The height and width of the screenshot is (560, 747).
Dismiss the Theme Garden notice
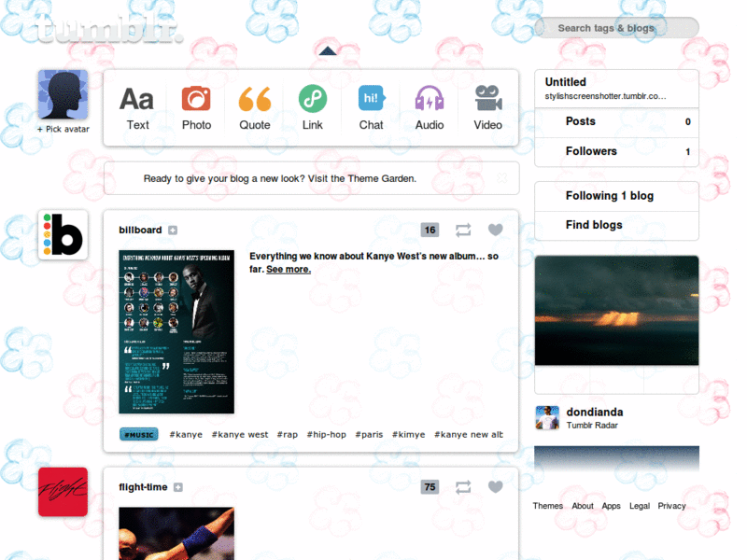pos(502,178)
